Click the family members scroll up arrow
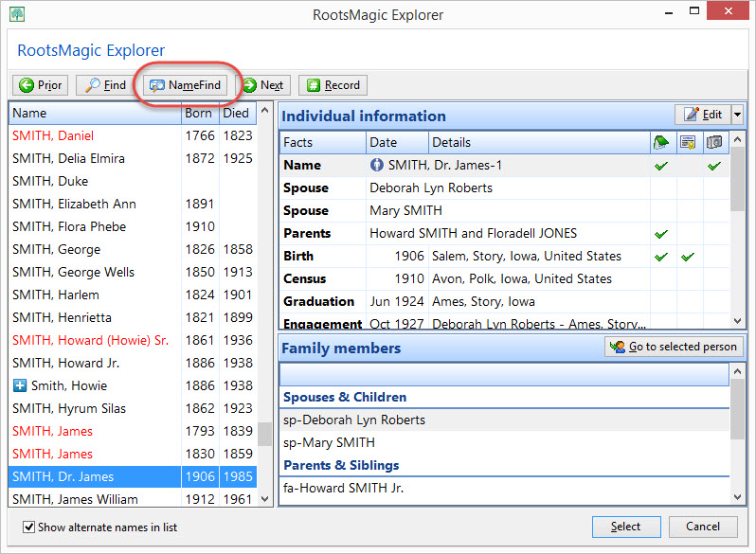756x554 pixels. pos(737,371)
